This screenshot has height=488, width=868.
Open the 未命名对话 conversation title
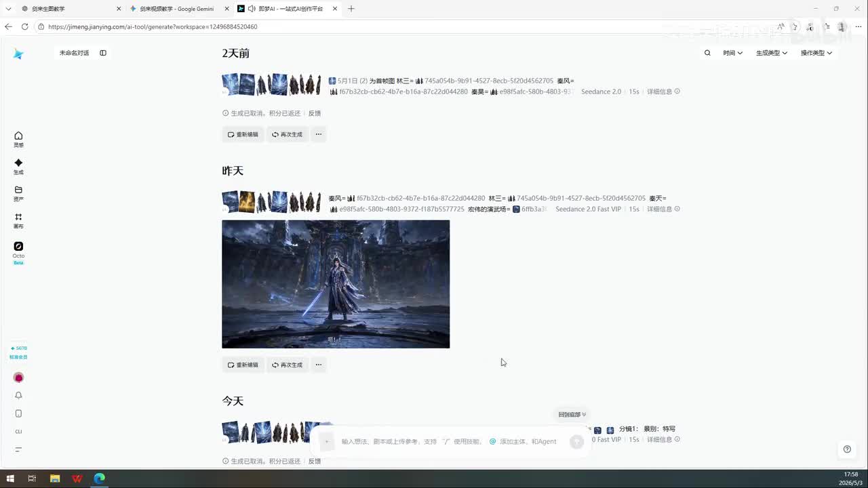[x=74, y=53]
